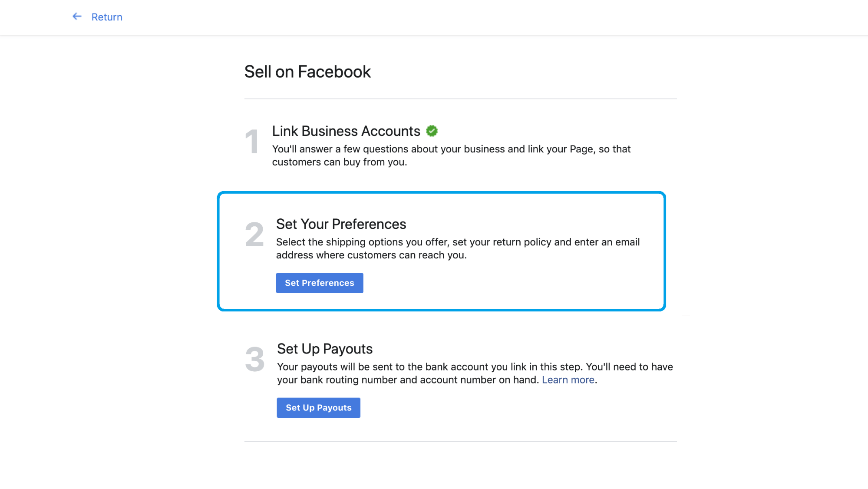Click the step 3 Set Up Payouts heading
868x489 pixels.
(324, 349)
